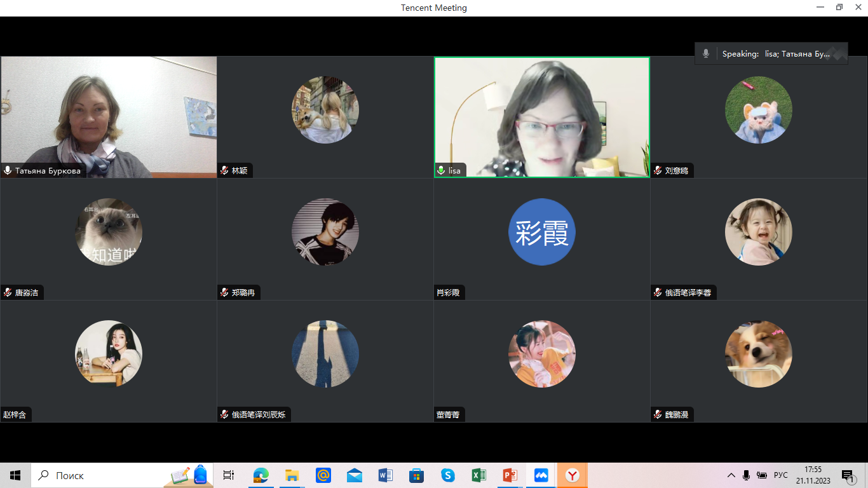Open РУС input language switcher
868x488 pixels.
click(x=780, y=475)
